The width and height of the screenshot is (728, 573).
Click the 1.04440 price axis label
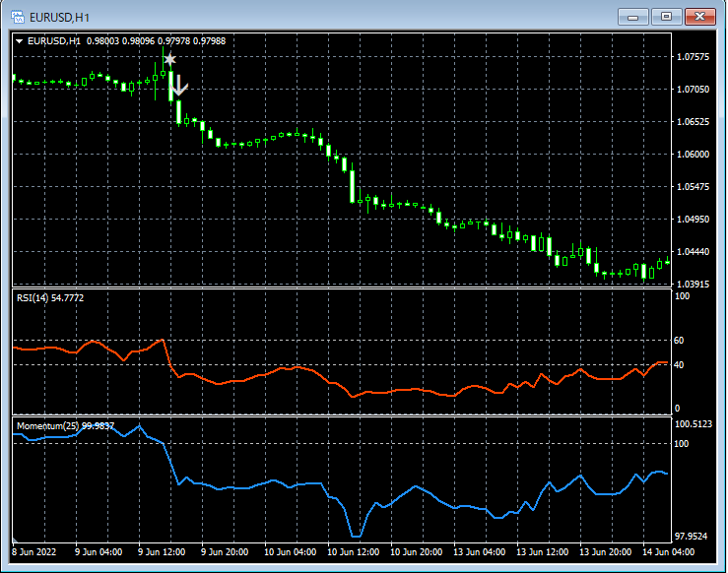693,252
